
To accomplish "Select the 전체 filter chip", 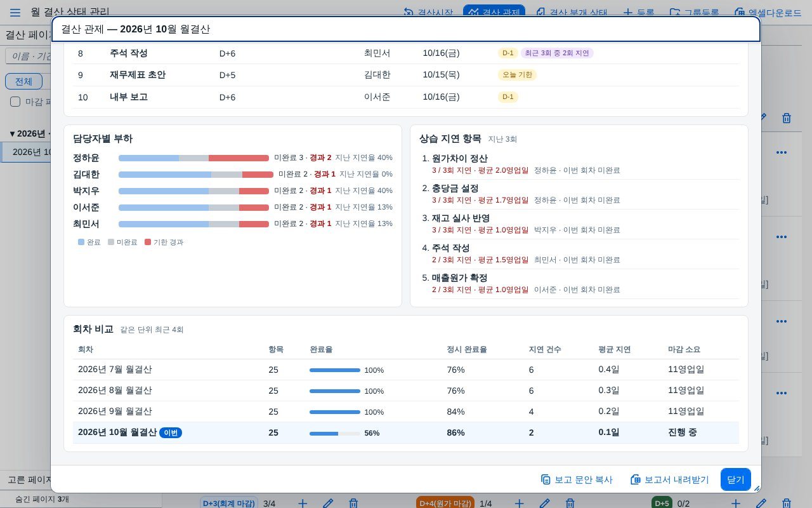I will pyautogui.click(x=23, y=81).
